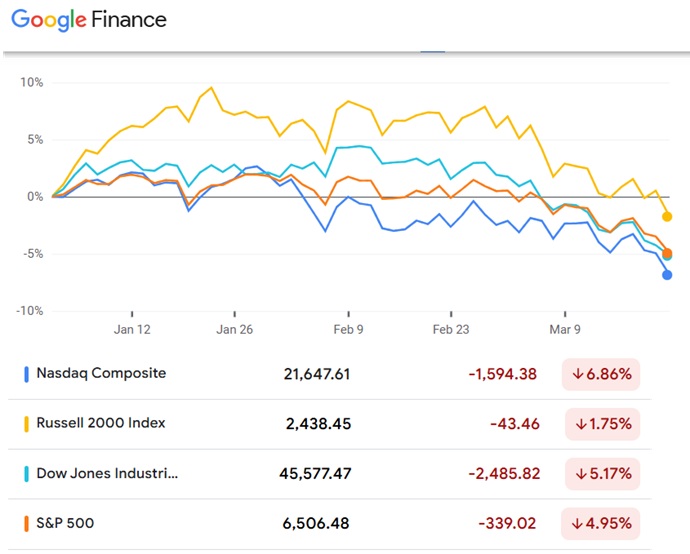
Task: Click the Jan 12 axis label
Action: tap(132, 330)
